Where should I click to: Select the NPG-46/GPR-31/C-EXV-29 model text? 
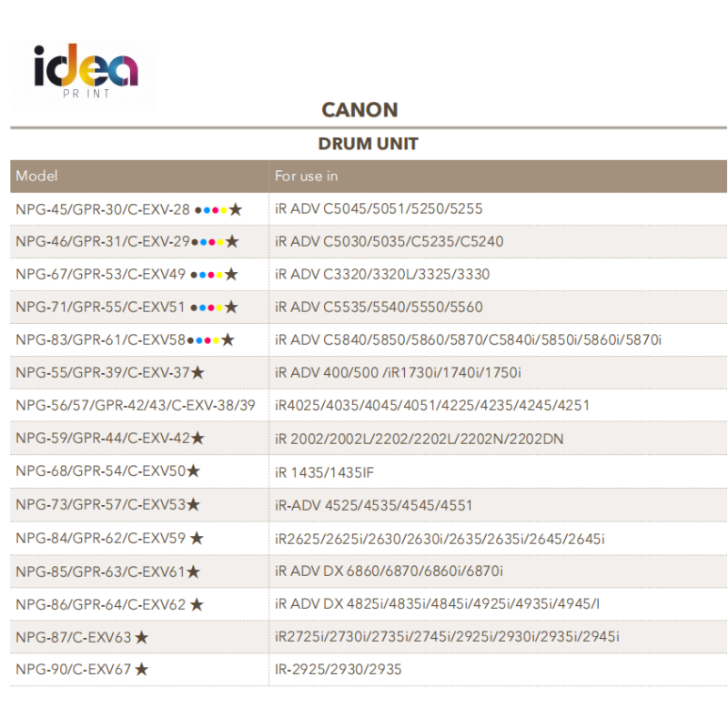coord(103,241)
